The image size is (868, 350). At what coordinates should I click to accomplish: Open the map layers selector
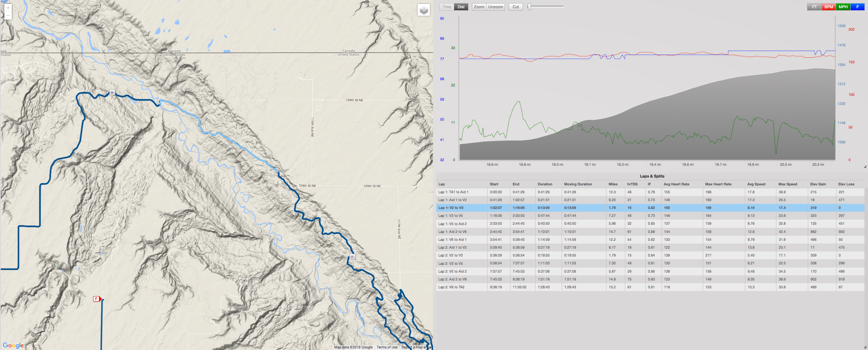point(424,10)
